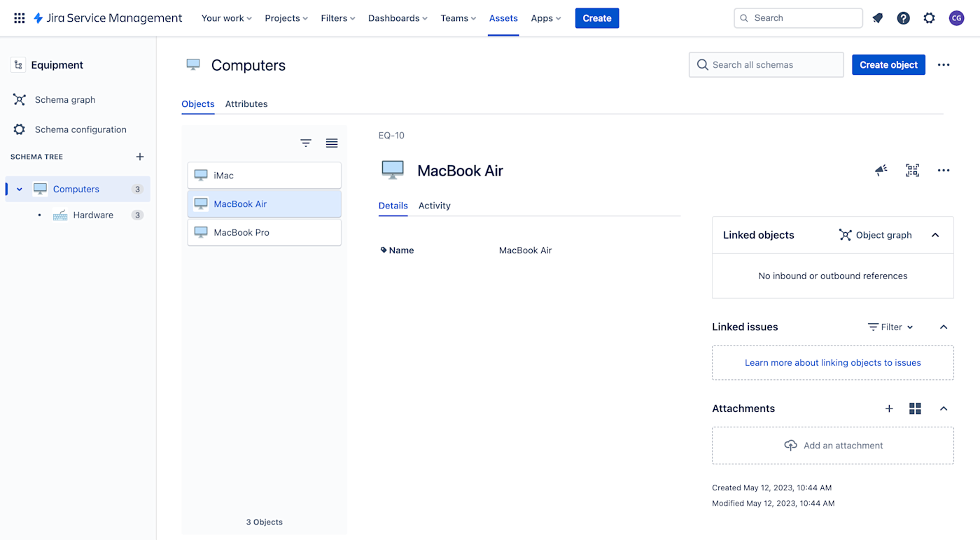Click the computer icon beside the MacBook Air title

[393, 170]
